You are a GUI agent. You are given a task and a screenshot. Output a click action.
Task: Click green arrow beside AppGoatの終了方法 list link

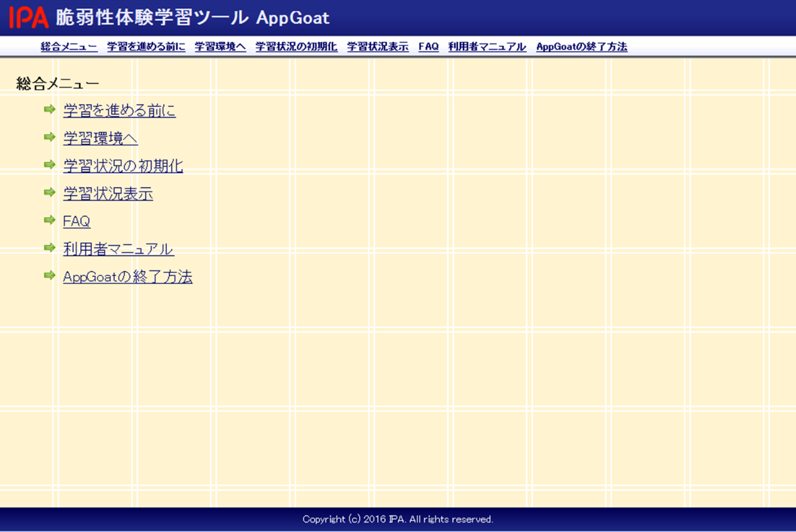pos(50,275)
